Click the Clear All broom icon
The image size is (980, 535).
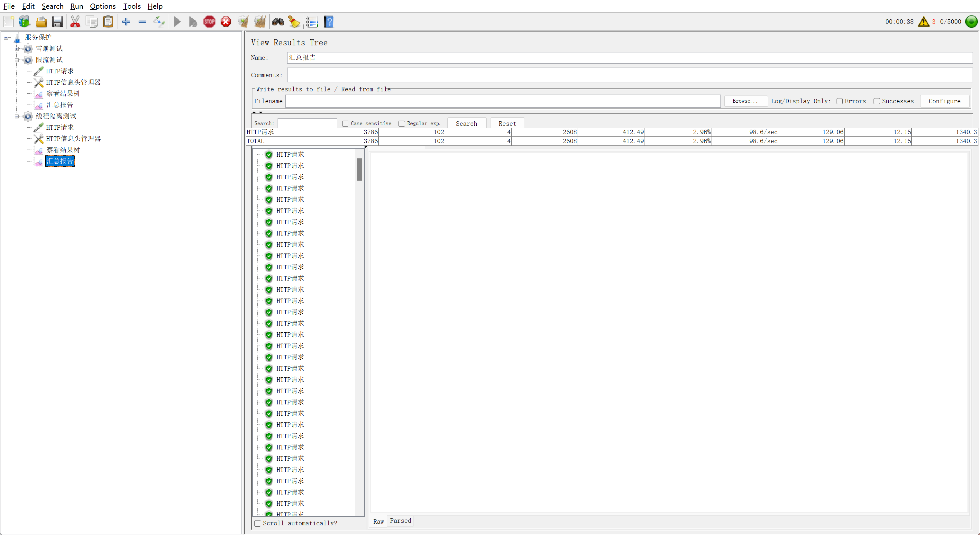point(260,22)
